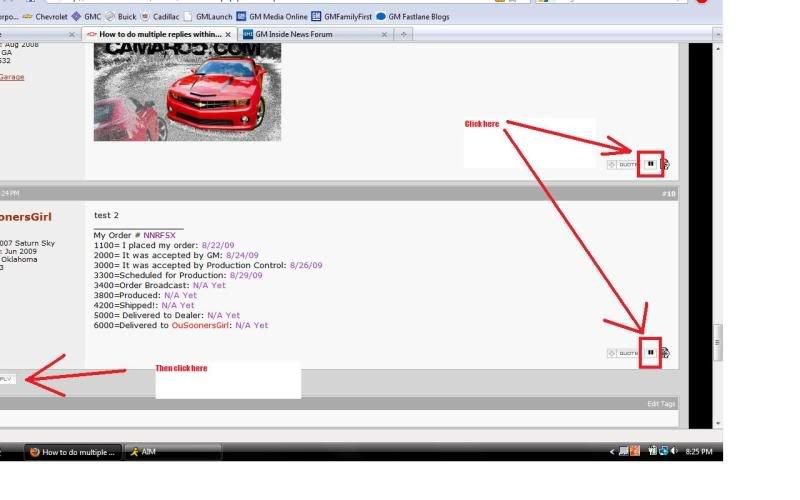
Task: Open post number #10 permalink
Action: click(x=668, y=193)
